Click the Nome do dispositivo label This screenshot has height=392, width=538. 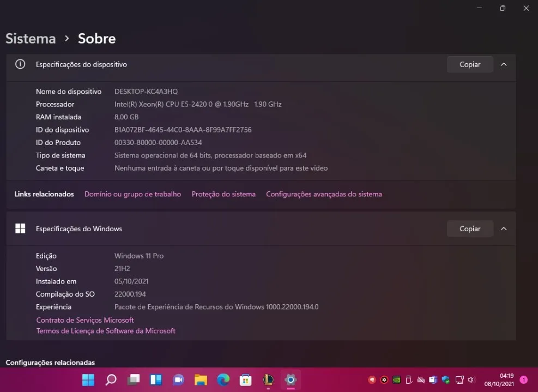(x=69, y=91)
